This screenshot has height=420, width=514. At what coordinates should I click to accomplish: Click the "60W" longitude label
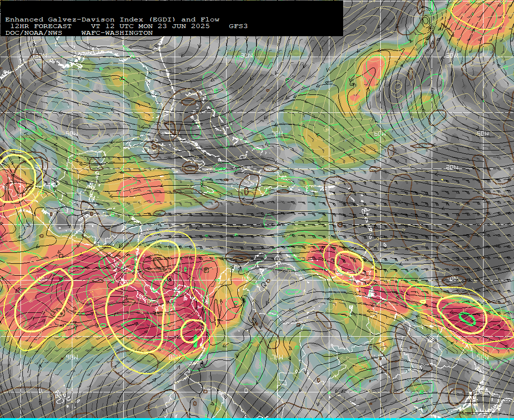pos(380,134)
